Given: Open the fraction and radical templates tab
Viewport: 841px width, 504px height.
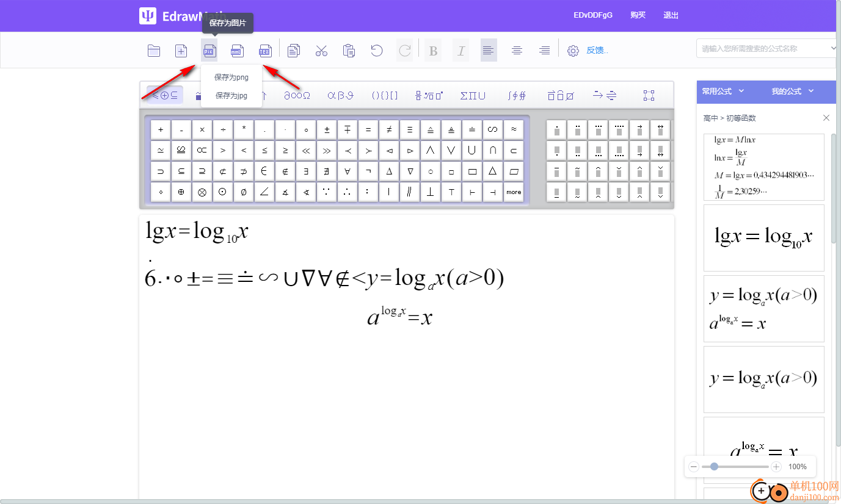Looking at the screenshot, I should click(x=429, y=95).
